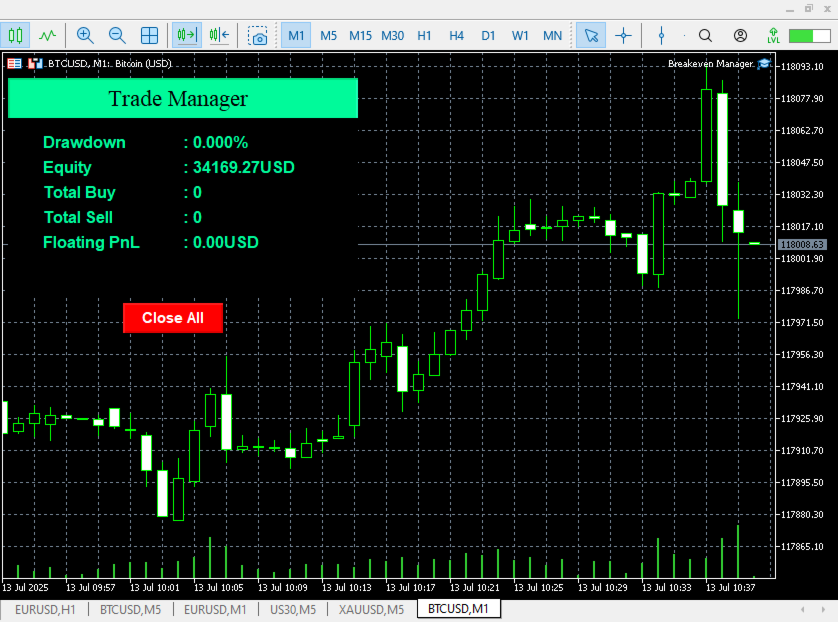Zoom in on the chart

pyautogui.click(x=85, y=36)
